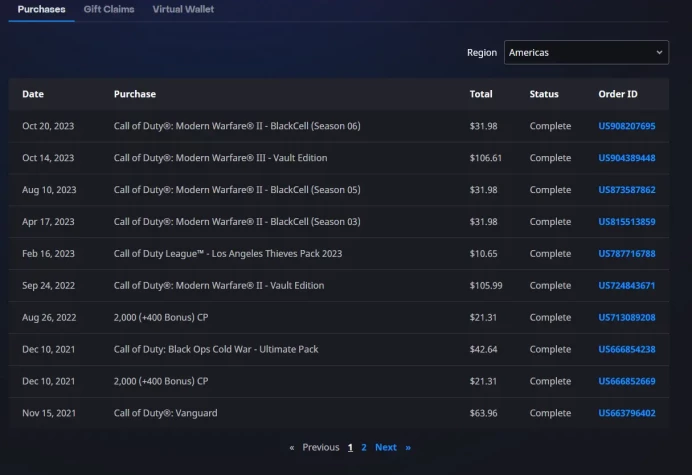This screenshot has width=692, height=475.
Task: Go to page 2 of purchases
Action: click(x=364, y=448)
